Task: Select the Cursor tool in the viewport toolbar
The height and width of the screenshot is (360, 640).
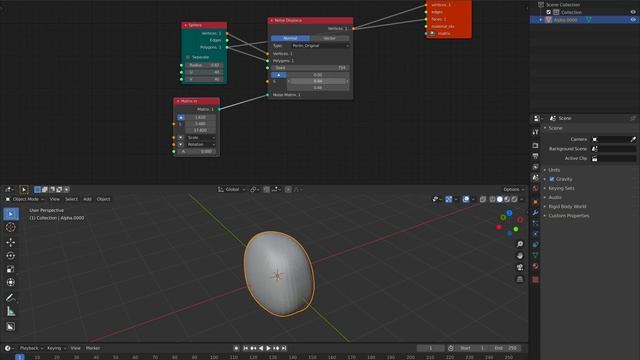Action: pyautogui.click(x=11, y=227)
